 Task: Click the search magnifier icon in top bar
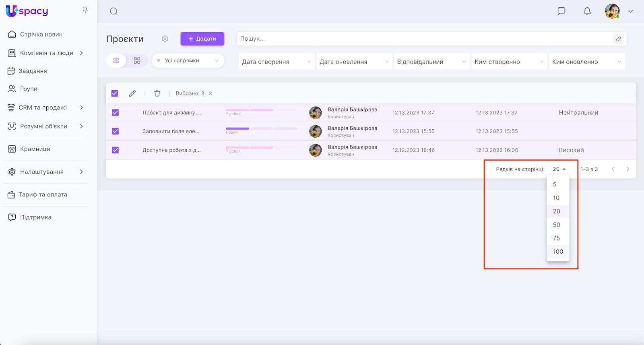click(114, 11)
